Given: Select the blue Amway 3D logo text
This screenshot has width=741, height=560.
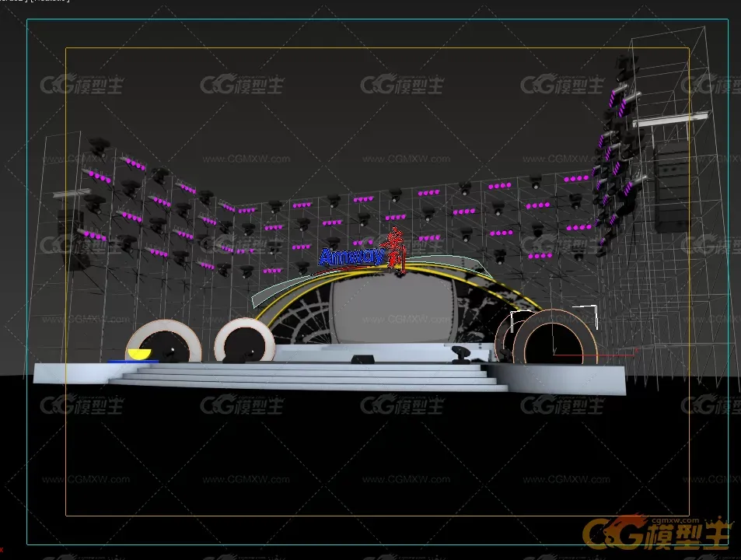Looking at the screenshot, I should (351, 257).
